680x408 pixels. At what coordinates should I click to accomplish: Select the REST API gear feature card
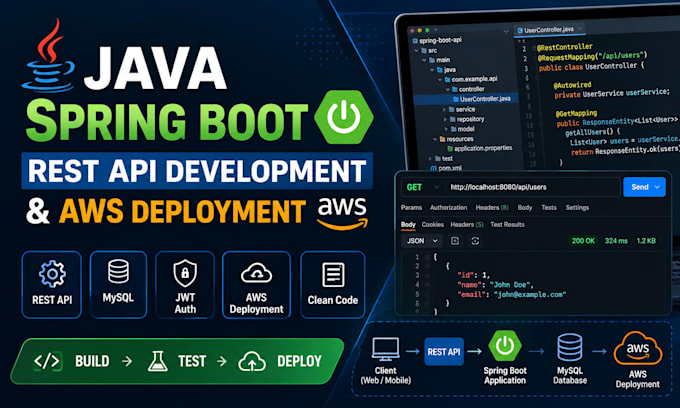(x=52, y=284)
